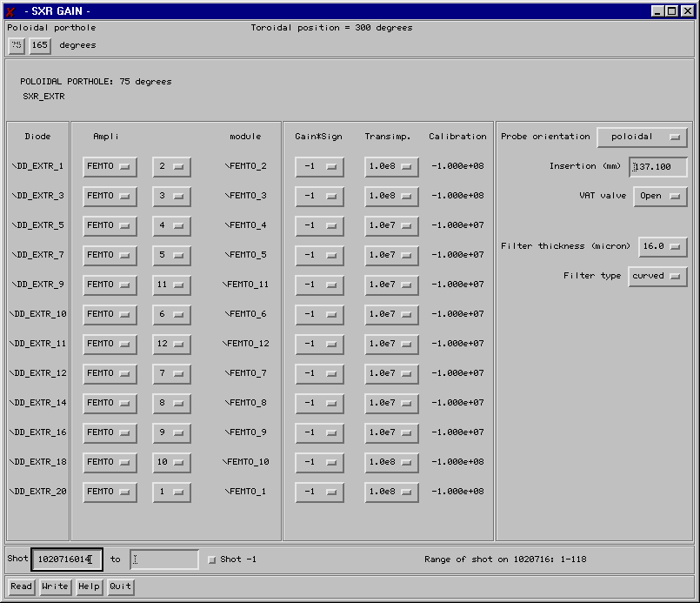This screenshot has height=603, width=700.
Task: Open module number dropdown showing 11
Action: click(x=171, y=285)
